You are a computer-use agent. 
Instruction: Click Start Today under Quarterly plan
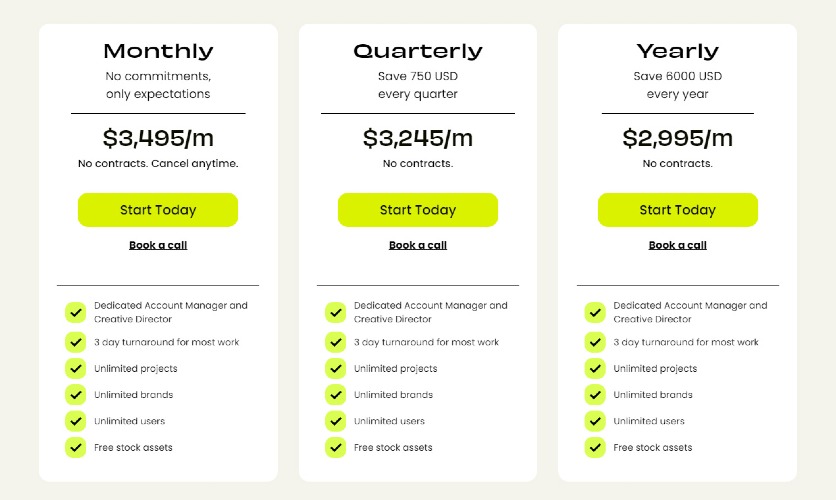click(418, 210)
